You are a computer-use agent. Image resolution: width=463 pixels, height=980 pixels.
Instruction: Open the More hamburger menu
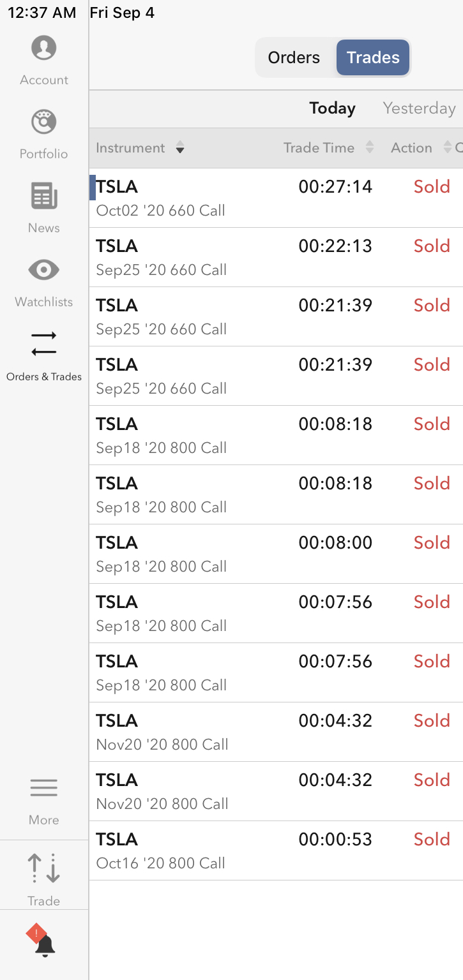coord(44,789)
